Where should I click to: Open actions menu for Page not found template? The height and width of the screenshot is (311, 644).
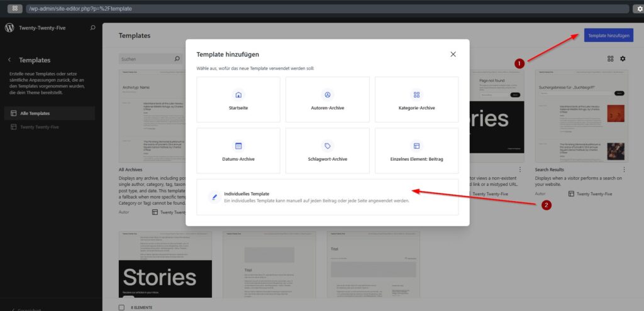pos(520,170)
